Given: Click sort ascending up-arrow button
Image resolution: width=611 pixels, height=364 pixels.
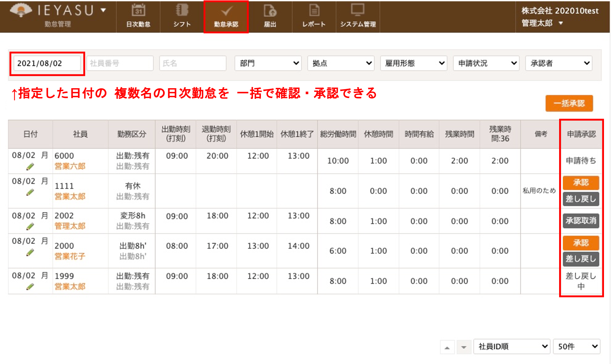Looking at the screenshot, I should [x=447, y=347].
